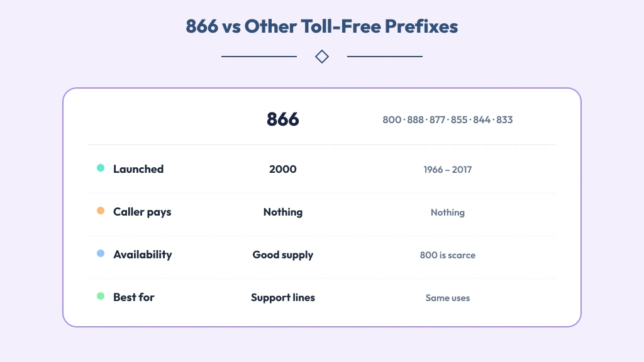Click the 866 vs Other Toll-Free Prefixes title

pyautogui.click(x=322, y=26)
